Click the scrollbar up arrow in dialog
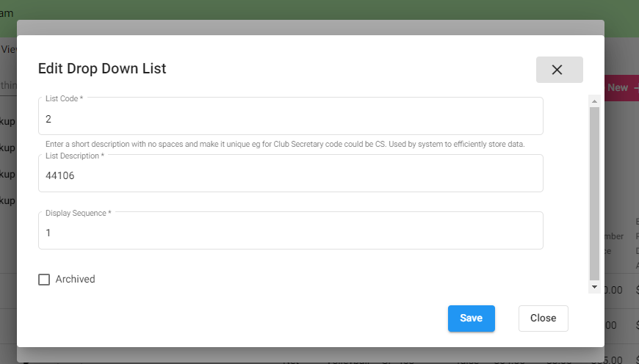This screenshot has height=364, width=639. point(594,101)
